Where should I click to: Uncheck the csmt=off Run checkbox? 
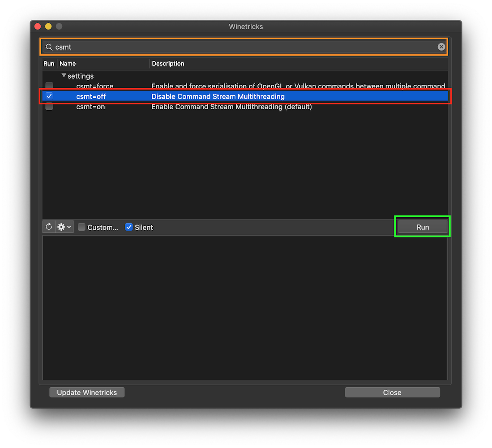(49, 96)
